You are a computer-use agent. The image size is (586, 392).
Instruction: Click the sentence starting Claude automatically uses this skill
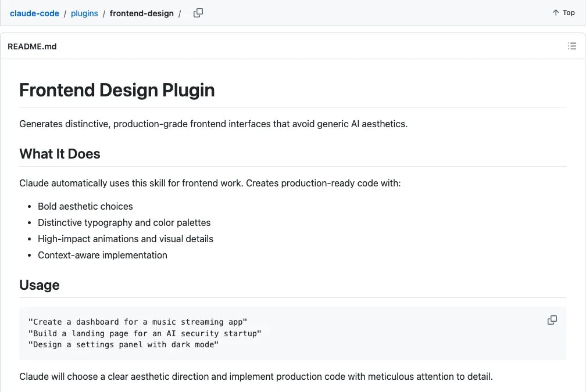[x=210, y=184]
